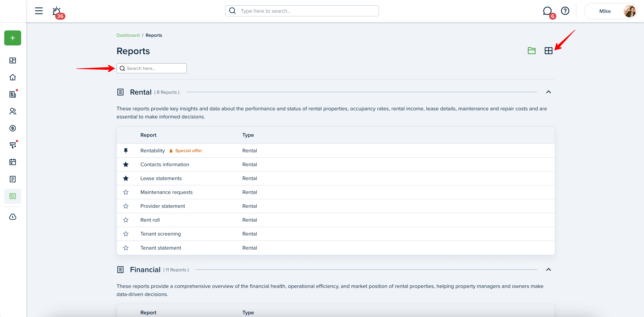
Task: Open Calendar icon in sidebar
Action: tap(13, 162)
